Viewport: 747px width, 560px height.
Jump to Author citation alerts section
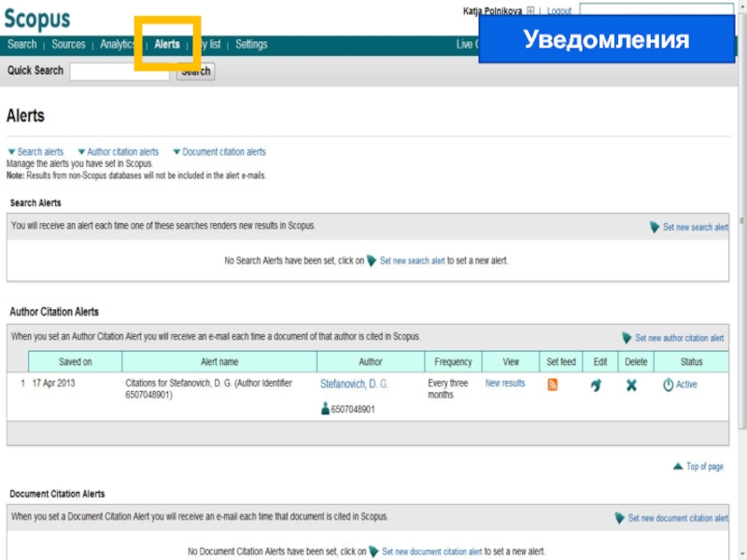click(122, 152)
